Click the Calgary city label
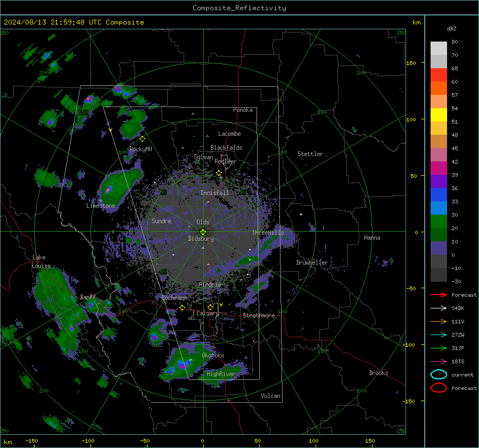The image size is (479, 448). (x=208, y=313)
